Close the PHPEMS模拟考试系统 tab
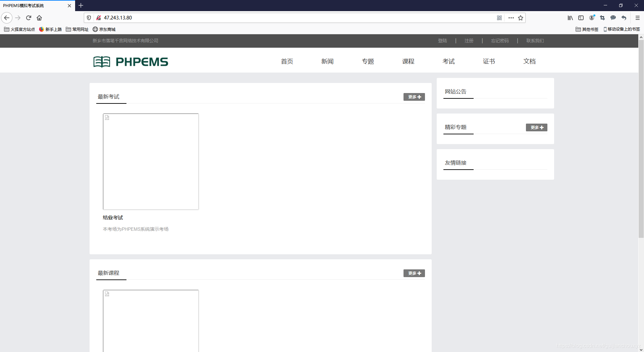Image resolution: width=644 pixels, height=352 pixels. pos(69,6)
